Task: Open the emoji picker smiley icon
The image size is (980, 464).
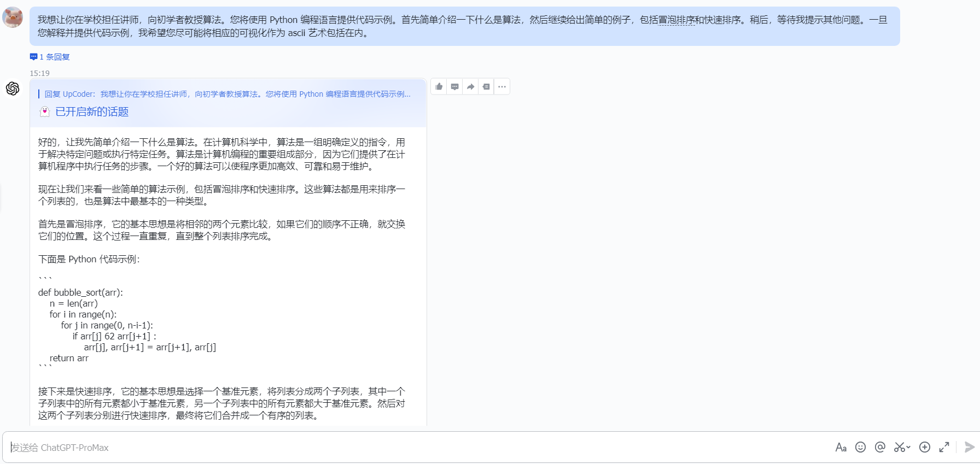Action: click(860, 447)
